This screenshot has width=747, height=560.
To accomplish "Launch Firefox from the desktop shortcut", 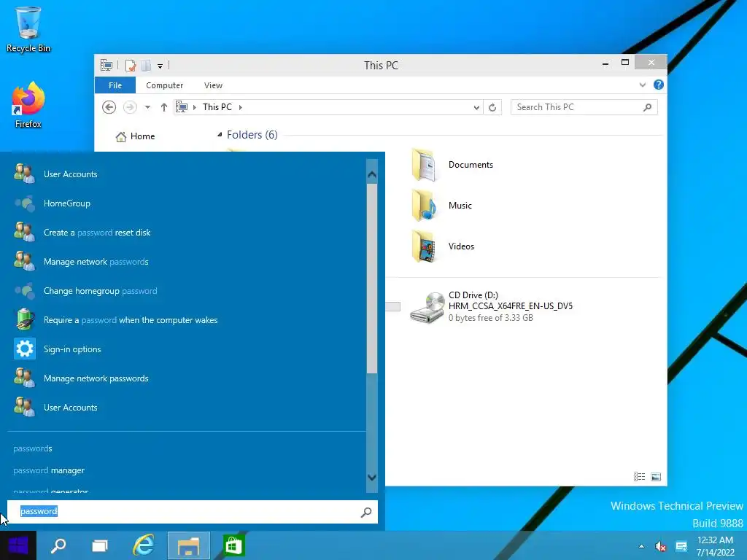I will 28,105.
